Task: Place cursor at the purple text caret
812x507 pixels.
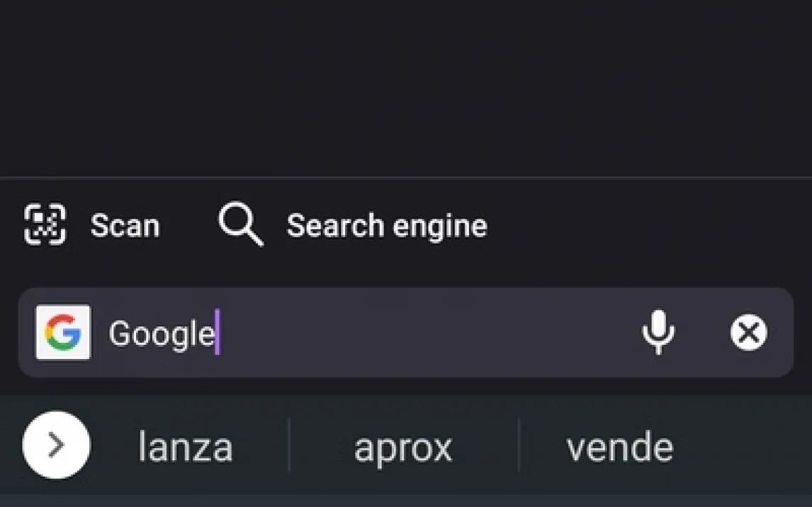Action: coord(218,332)
